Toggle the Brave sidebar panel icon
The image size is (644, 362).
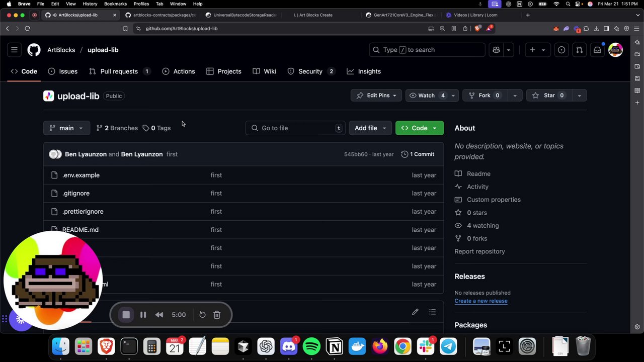click(x=606, y=29)
